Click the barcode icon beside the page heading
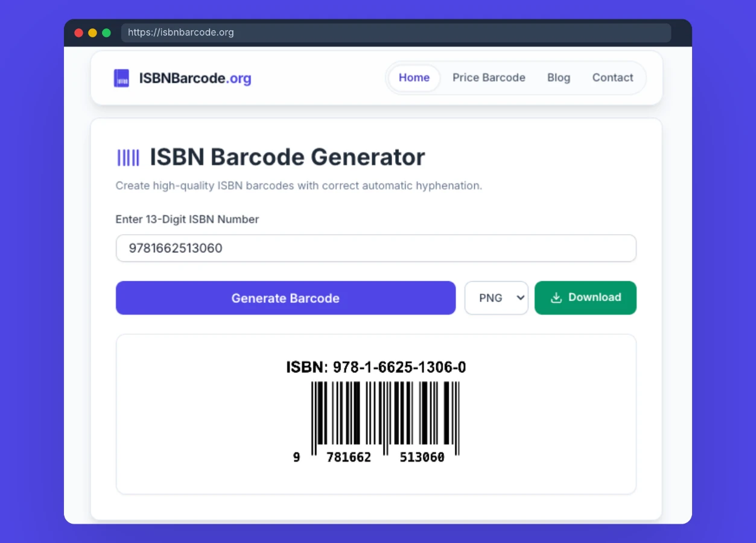This screenshot has height=543, width=756. (128, 158)
